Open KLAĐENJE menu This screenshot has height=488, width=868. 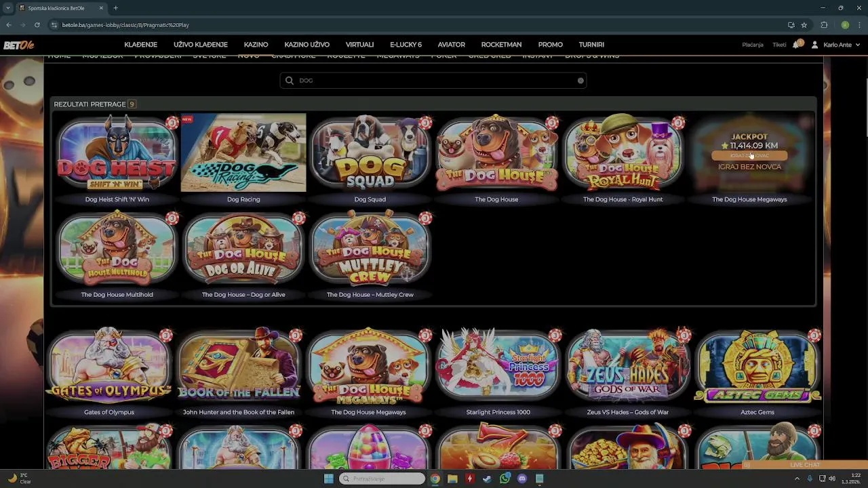pyautogui.click(x=140, y=45)
